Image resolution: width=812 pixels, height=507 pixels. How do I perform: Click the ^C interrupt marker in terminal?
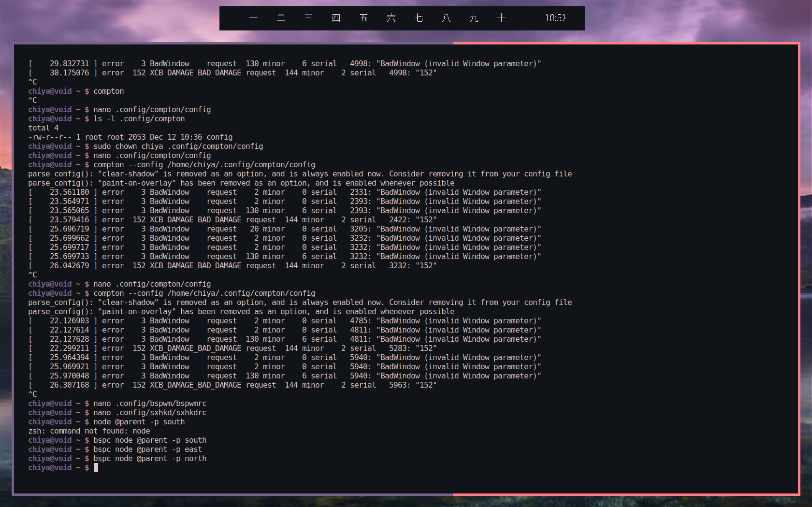[x=32, y=394]
